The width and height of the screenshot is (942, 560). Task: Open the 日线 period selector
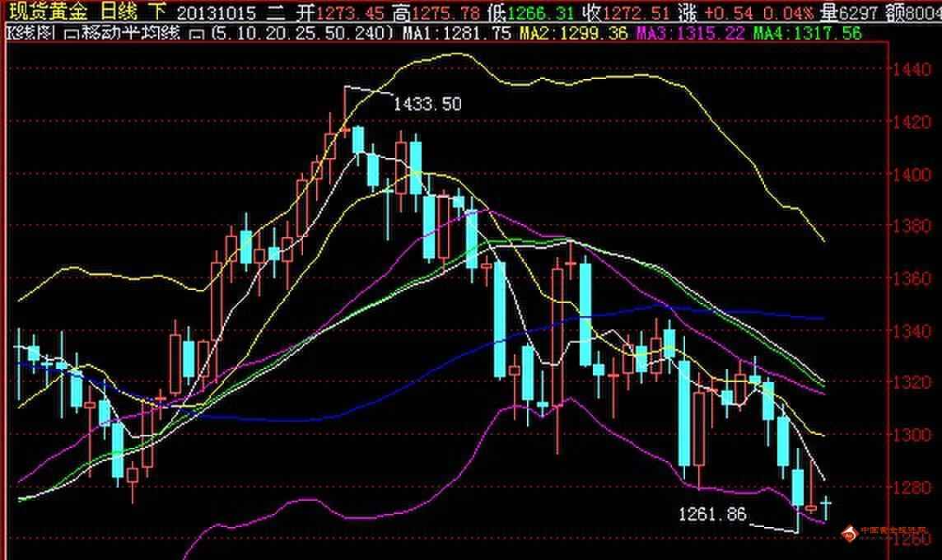pyautogui.click(x=120, y=12)
